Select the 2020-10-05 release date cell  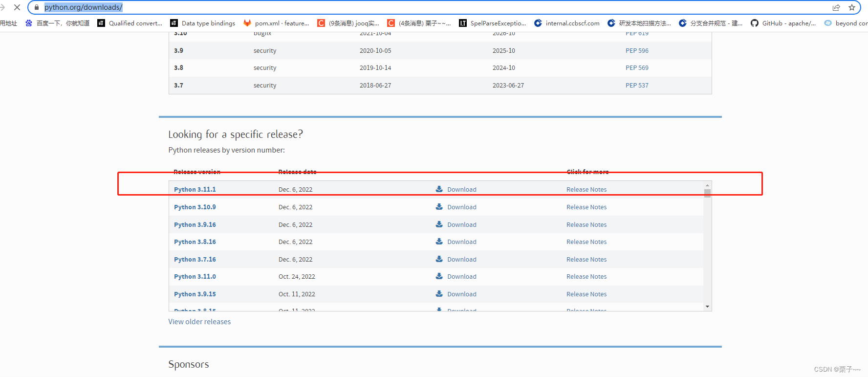pos(375,50)
